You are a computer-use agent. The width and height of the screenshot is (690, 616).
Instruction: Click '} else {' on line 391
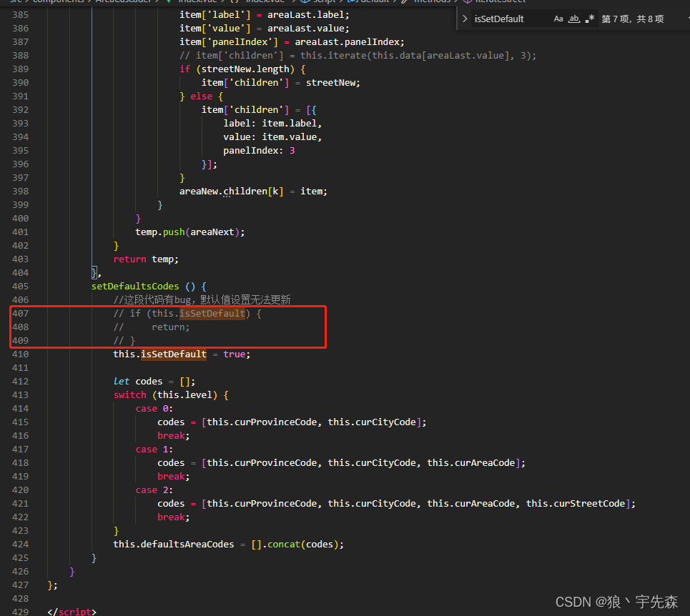(201, 96)
